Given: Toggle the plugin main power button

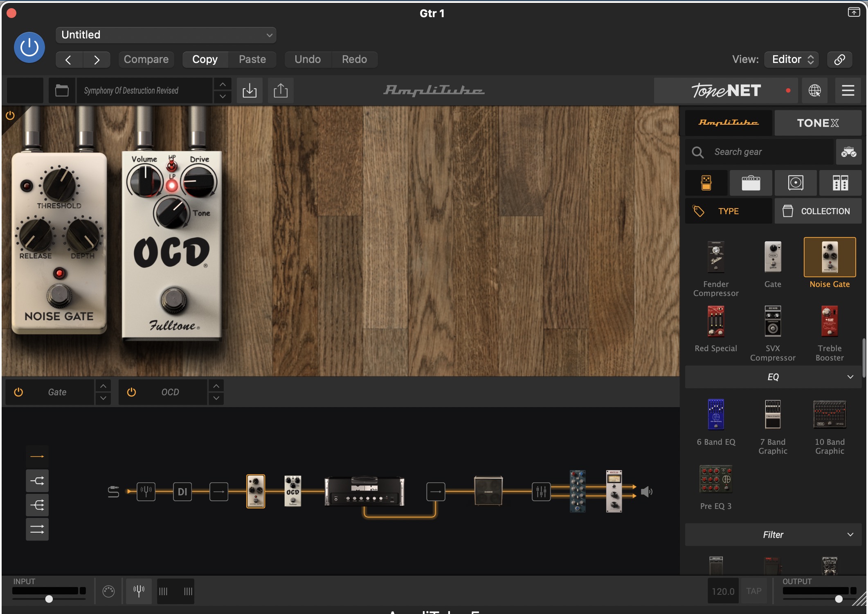Looking at the screenshot, I should pyautogui.click(x=29, y=47).
